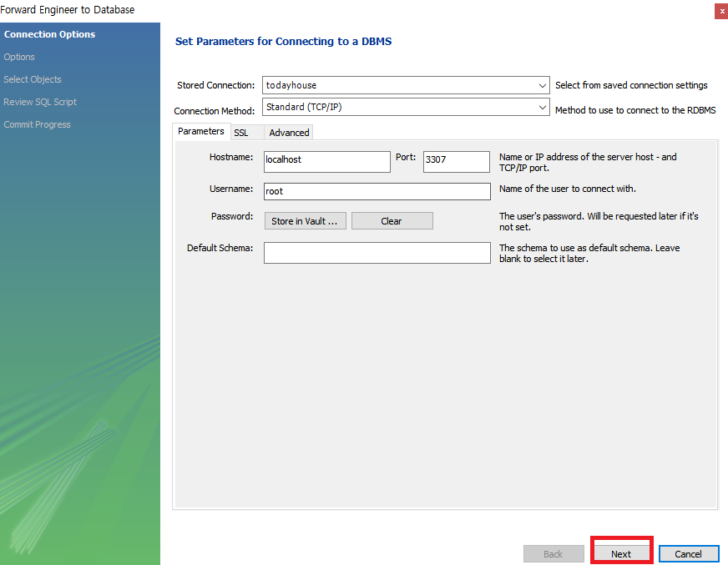Click the 'Stored Connection:' label

(x=216, y=85)
